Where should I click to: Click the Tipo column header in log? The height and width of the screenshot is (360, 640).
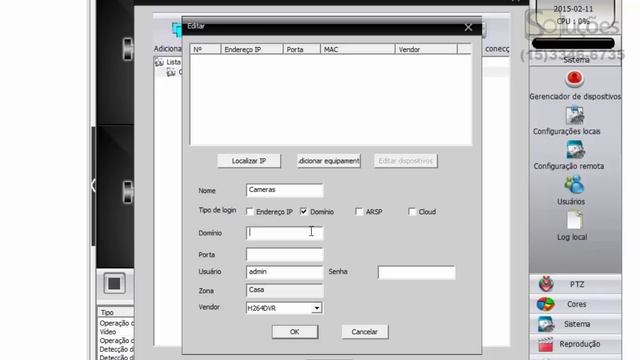pos(116,312)
